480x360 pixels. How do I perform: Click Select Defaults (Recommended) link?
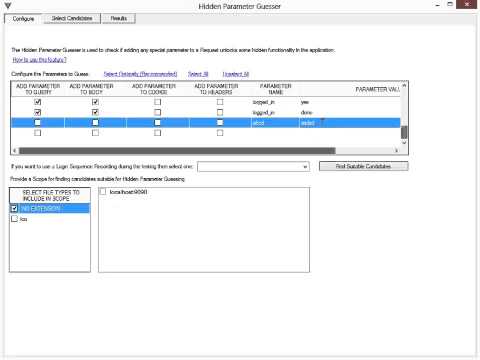pyautogui.click(x=140, y=74)
